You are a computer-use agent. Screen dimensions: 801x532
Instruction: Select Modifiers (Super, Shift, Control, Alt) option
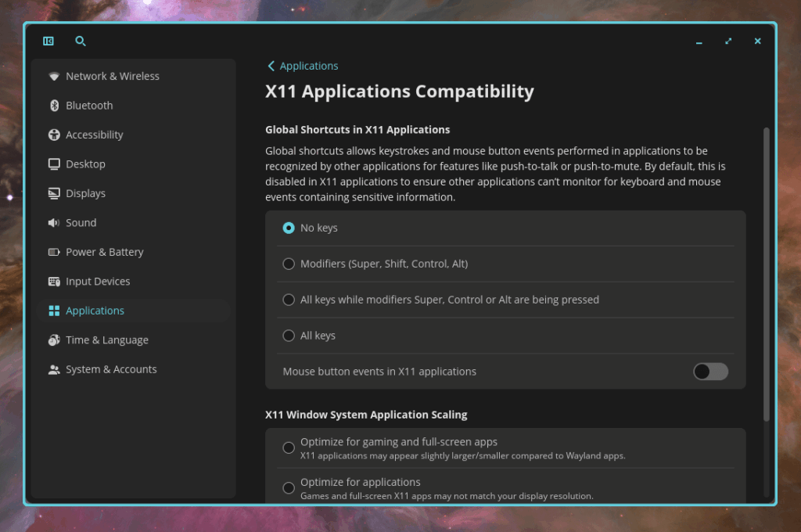pyautogui.click(x=289, y=264)
